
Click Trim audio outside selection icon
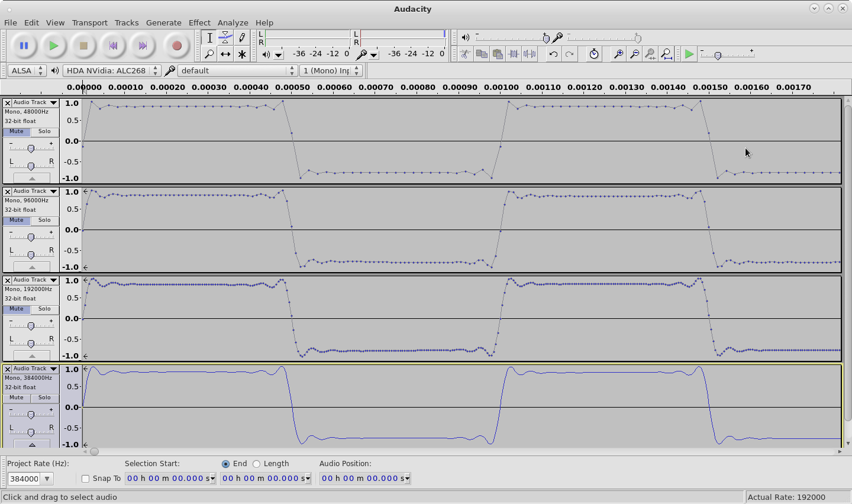pyautogui.click(x=514, y=54)
